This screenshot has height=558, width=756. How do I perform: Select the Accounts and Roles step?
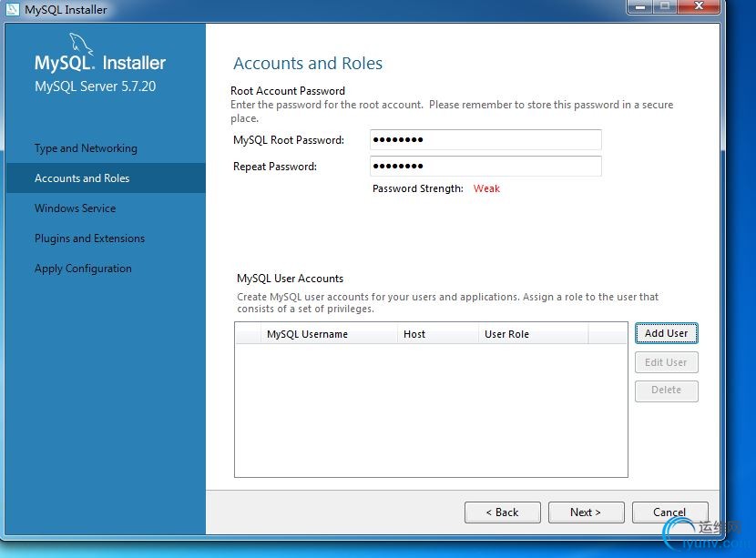coord(106,178)
